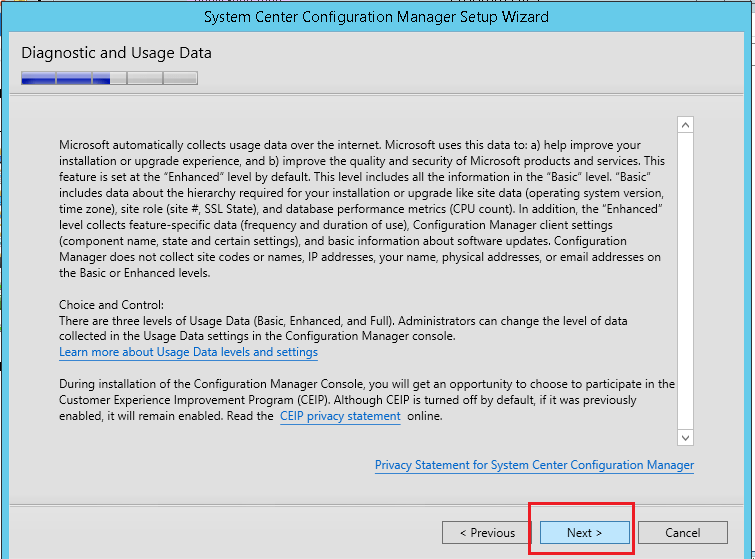Image resolution: width=755 pixels, height=559 pixels.
Task: Click the fourth empty progress bar segment
Action: (144, 78)
